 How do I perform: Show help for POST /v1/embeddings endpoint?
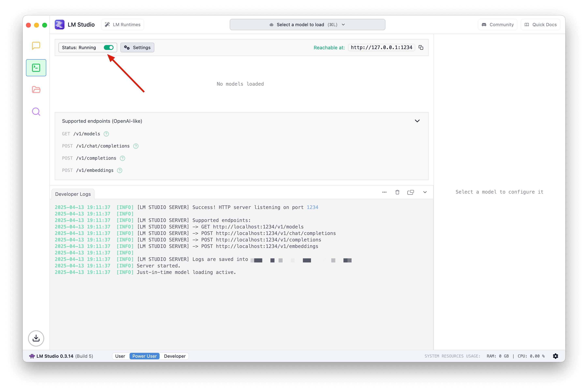tap(120, 170)
